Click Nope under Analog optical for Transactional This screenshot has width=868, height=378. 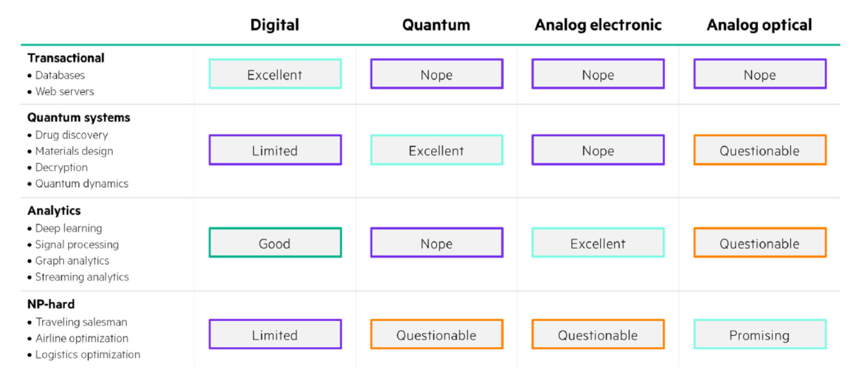(759, 74)
